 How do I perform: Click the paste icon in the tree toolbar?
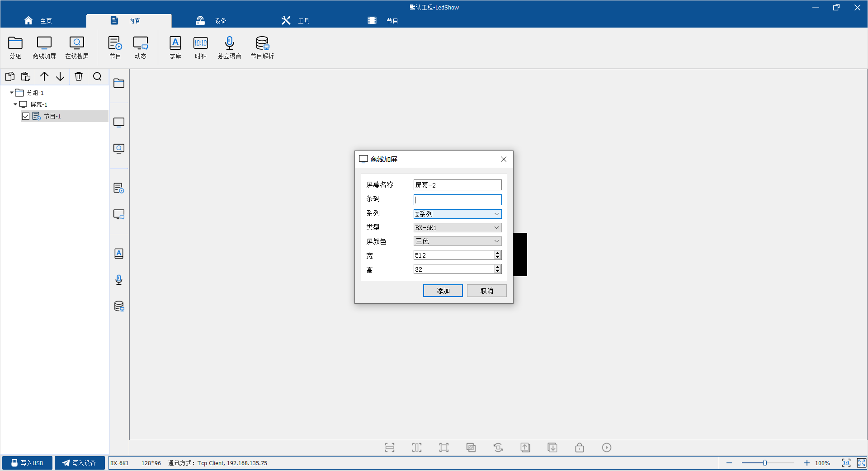[26, 76]
